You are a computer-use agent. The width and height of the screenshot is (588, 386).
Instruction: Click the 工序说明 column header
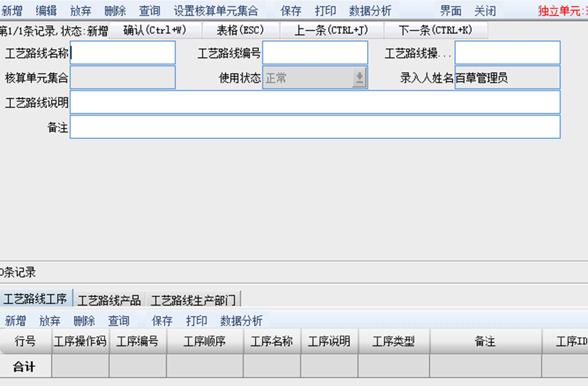tap(329, 341)
